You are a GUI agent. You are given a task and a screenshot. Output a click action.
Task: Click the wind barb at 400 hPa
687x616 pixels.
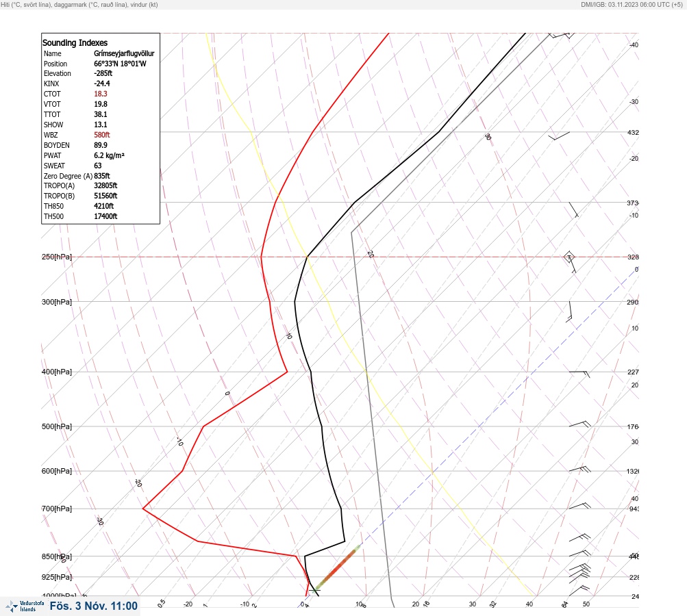[x=579, y=374]
